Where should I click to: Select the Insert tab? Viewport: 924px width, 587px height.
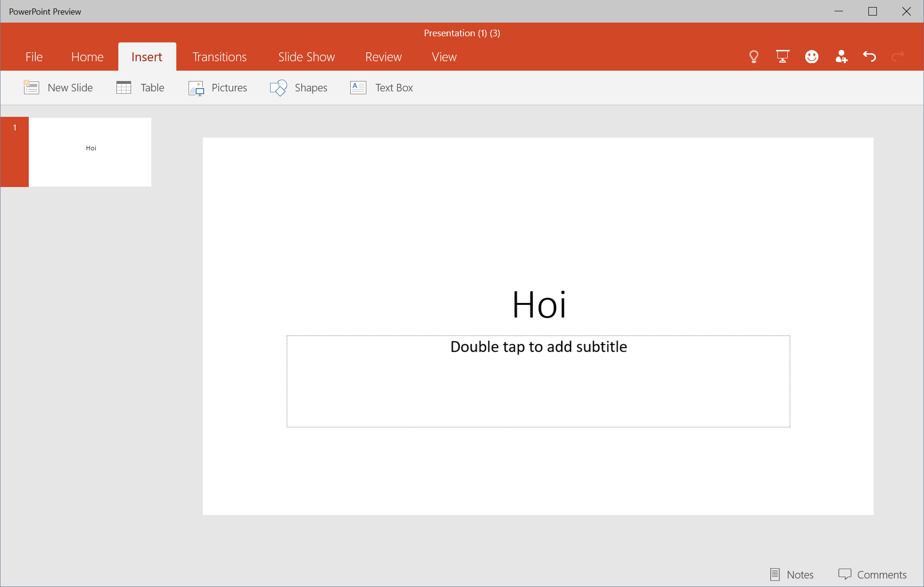(147, 57)
